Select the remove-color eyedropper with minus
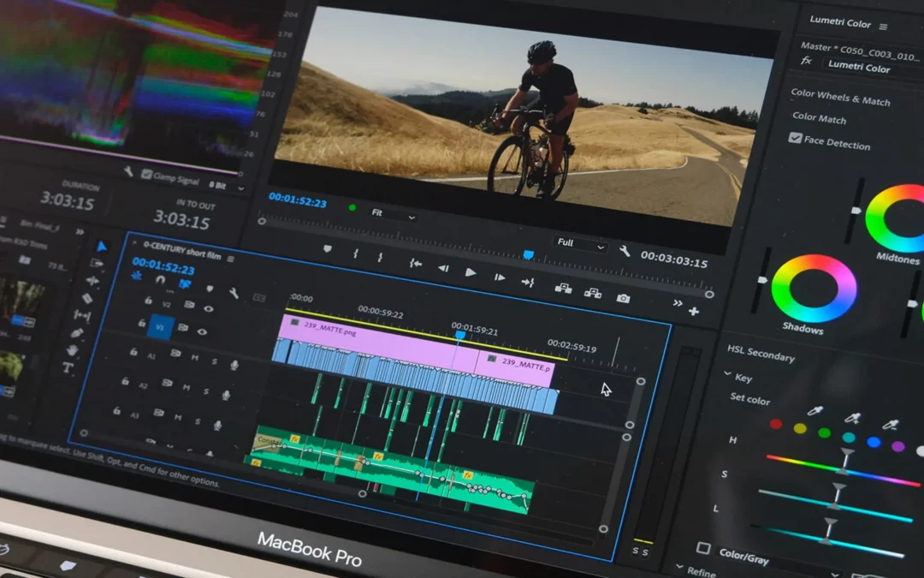Viewport: 924px width, 578px height. coord(890,424)
